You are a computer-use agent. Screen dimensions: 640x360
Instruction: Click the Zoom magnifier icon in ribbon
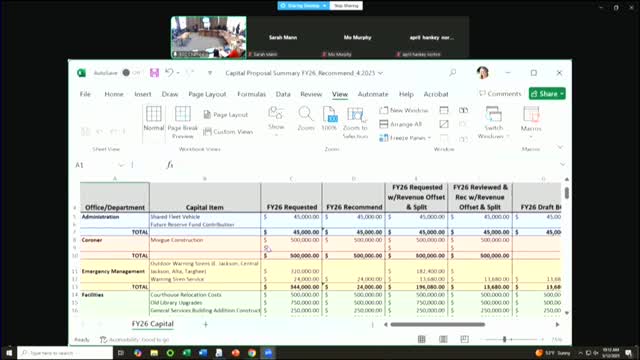coord(306,114)
